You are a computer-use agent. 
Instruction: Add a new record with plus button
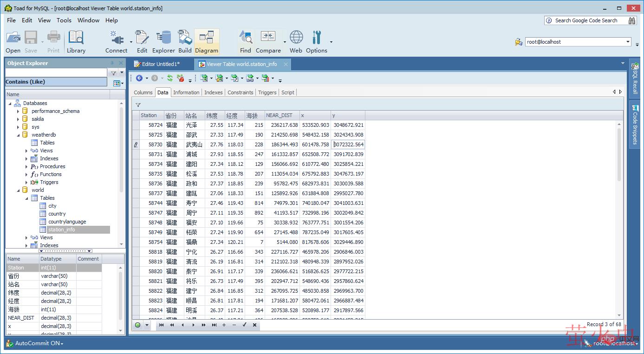point(224,325)
